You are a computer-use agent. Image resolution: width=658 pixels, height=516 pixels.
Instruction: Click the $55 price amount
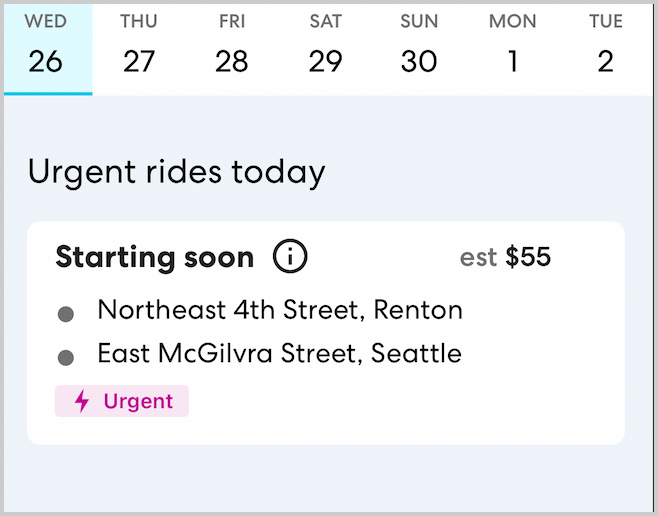tap(528, 257)
